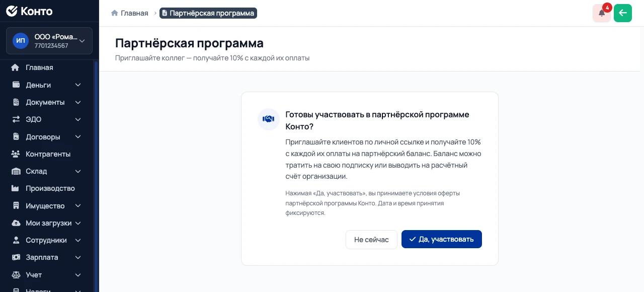This screenshot has height=292, width=644.
Task: Click the ЭДО exchange arrows icon
Action: [x=16, y=119]
